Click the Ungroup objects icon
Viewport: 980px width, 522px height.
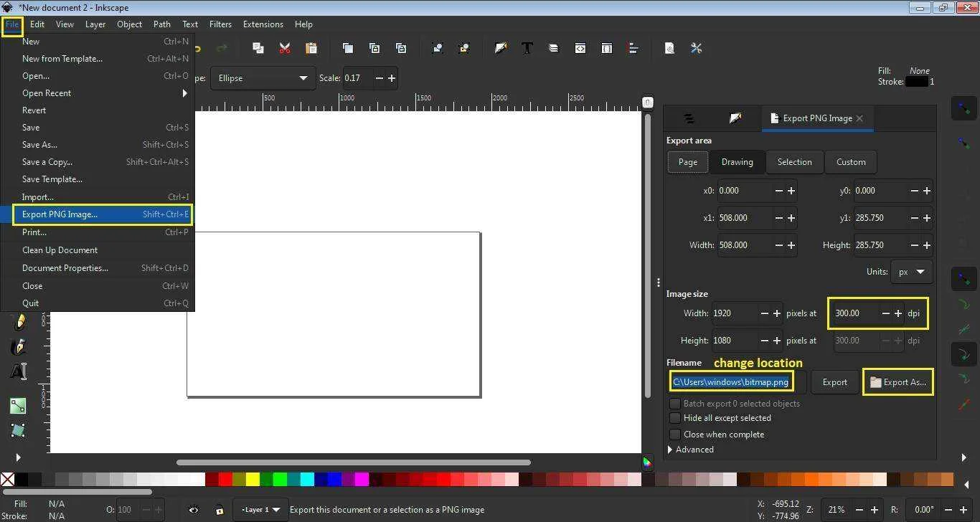pyautogui.click(x=464, y=48)
